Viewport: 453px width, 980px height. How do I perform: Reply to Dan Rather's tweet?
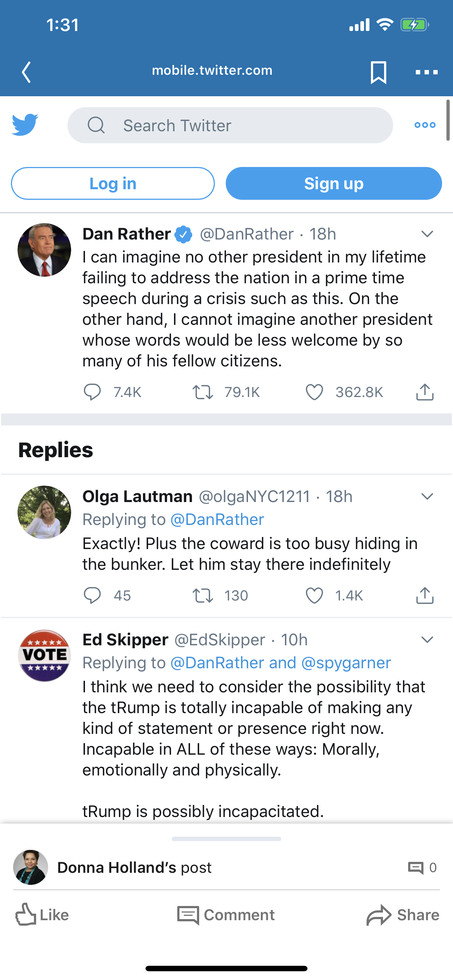tap(92, 392)
